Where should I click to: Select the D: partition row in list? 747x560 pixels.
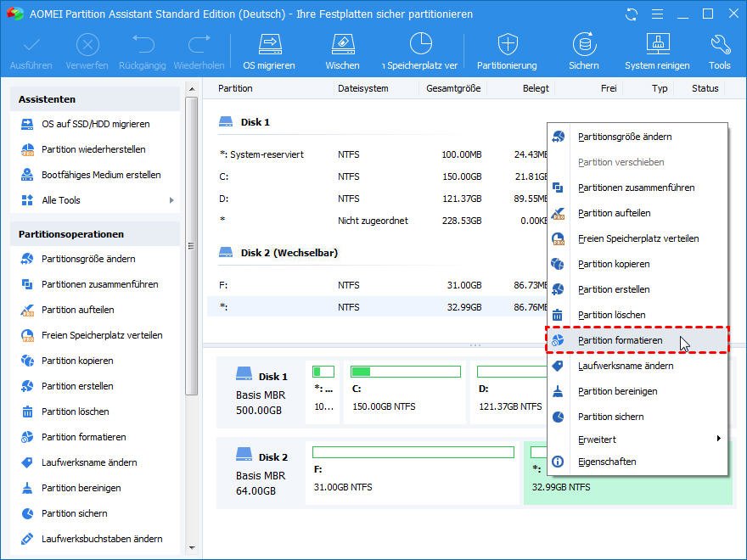tap(377, 199)
